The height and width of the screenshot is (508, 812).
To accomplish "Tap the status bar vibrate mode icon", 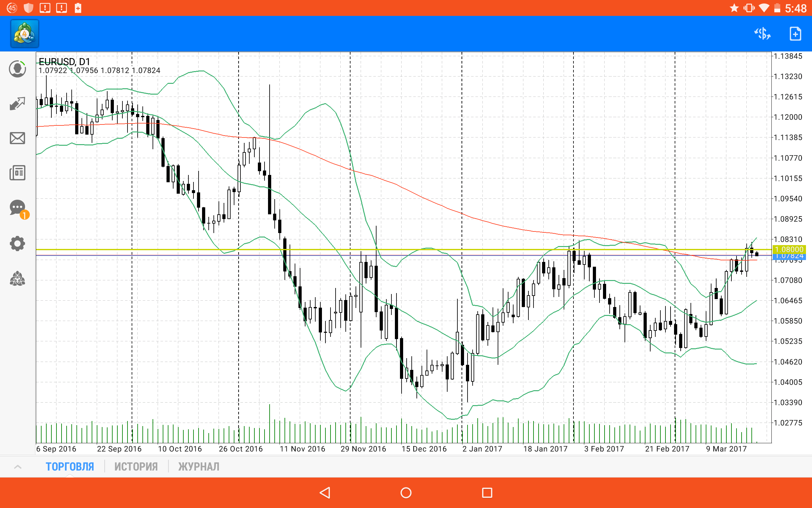I will (x=749, y=8).
